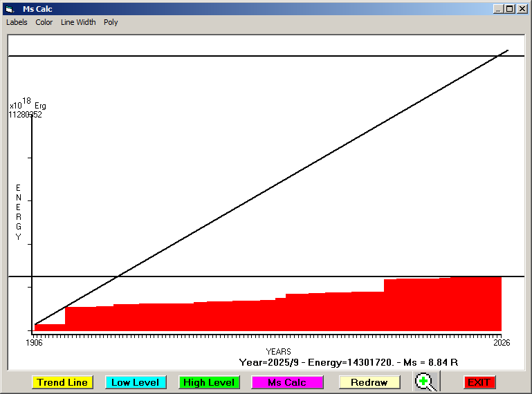Screen dimensions: 532x394
Task: Open the Poly menu
Action: (x=111, y=22)
